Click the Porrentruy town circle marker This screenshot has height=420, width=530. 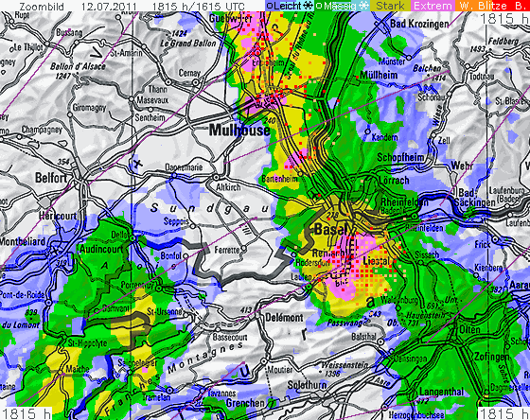click(x=159, y=289)
